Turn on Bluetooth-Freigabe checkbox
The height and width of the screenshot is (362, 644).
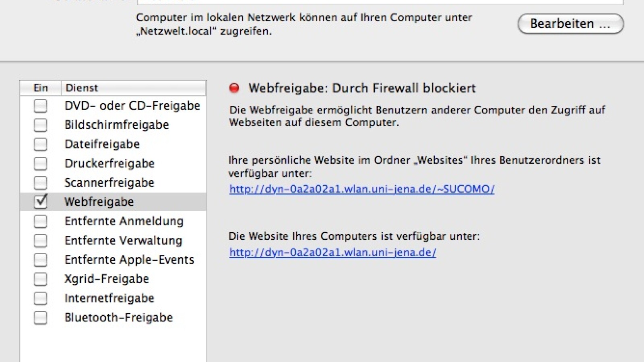coord(40,318)
